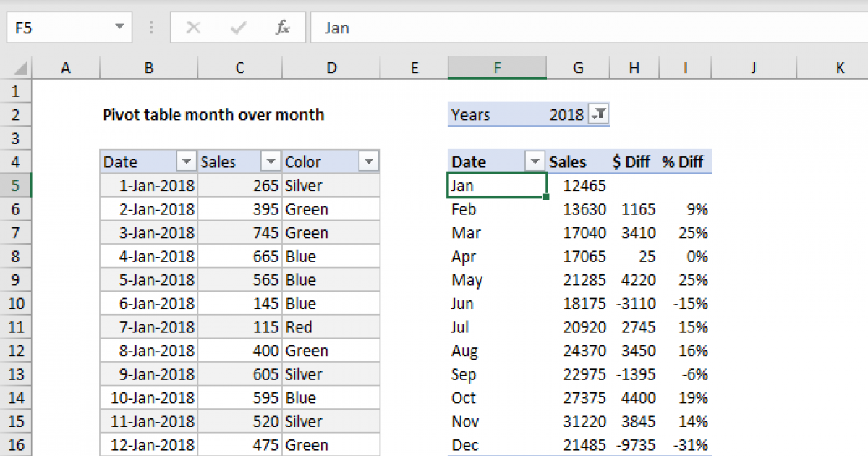Image resolution: width=868 pixels, height=456 pixels.
Task: Click the formula bar containing Jan
Action: [589, 28]
